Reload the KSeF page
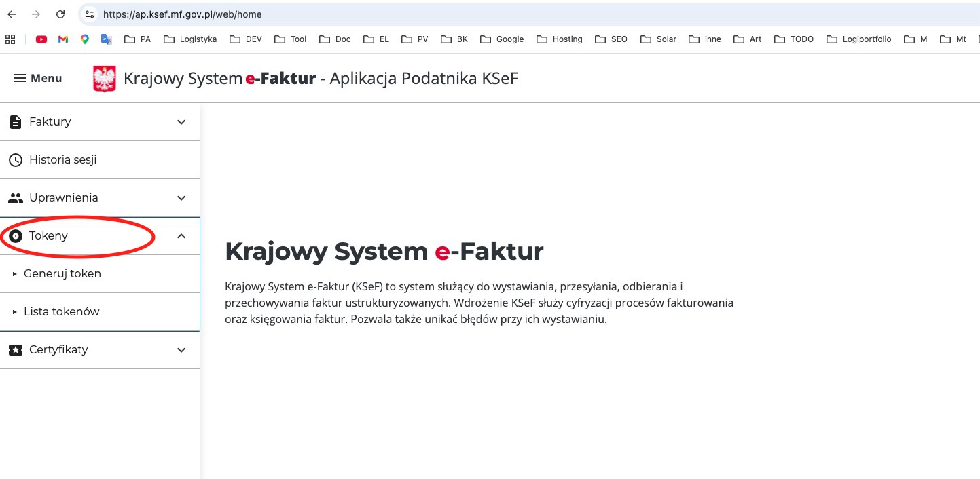The image size is (980, 479). pos(60,14)
